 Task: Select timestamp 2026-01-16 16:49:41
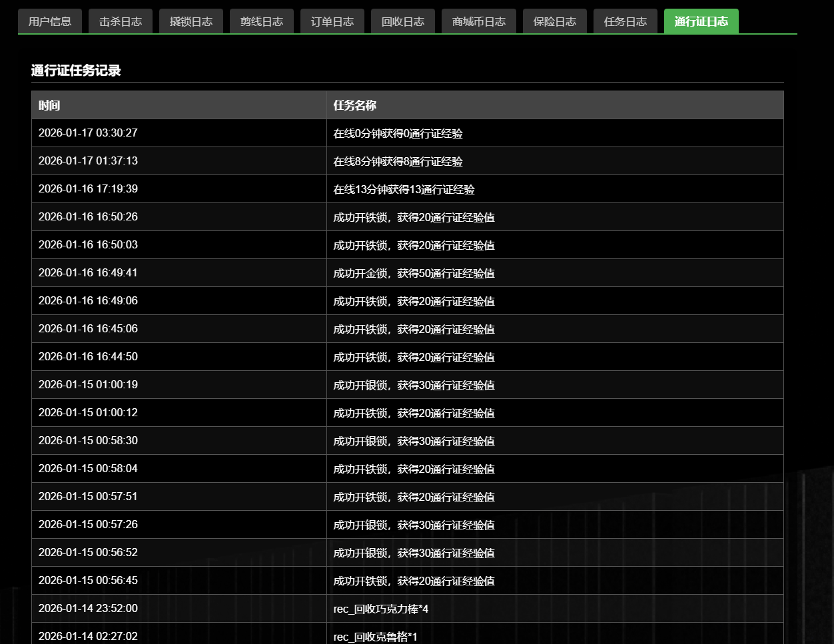[88, 272]
